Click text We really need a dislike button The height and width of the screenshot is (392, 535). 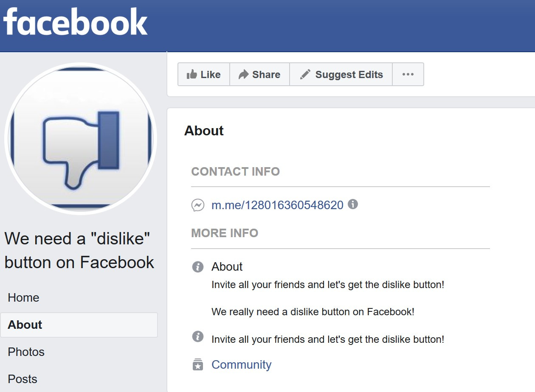(x=313, y=312)
